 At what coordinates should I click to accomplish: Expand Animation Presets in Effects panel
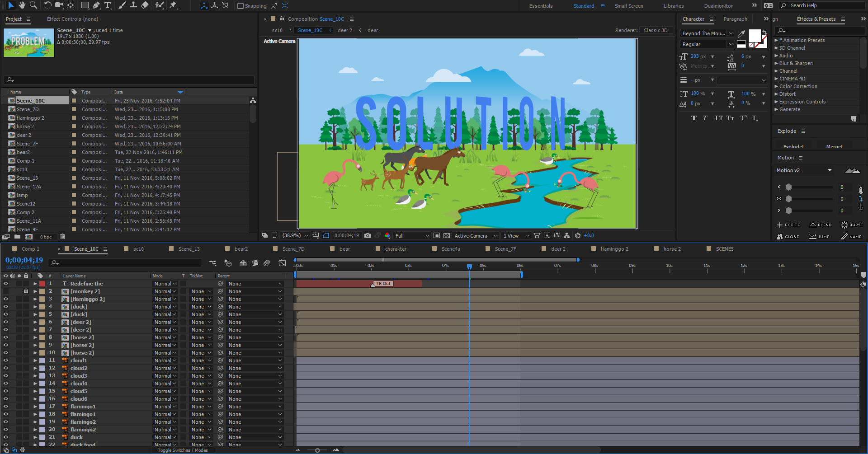[776, 40]
